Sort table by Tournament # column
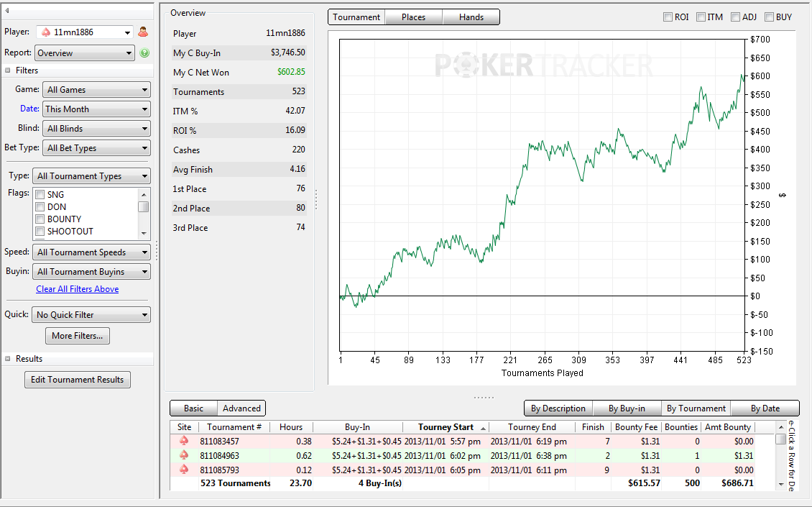The image size is (812, 507). (234, 427)
